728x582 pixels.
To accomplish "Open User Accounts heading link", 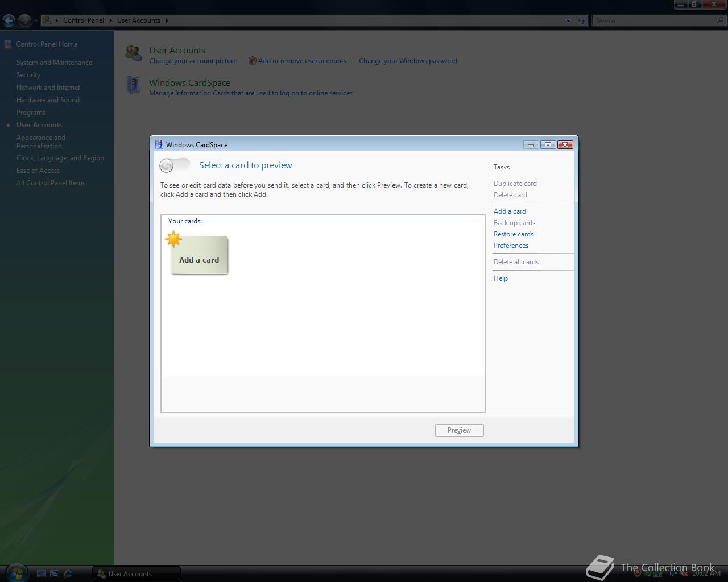I will click(x=177, y=50).
